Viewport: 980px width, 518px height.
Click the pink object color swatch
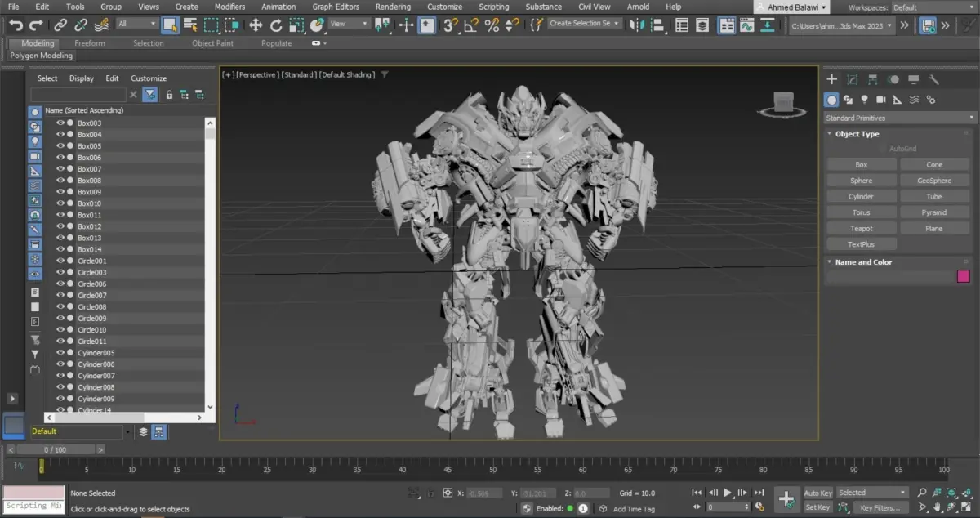pos(964,276)
